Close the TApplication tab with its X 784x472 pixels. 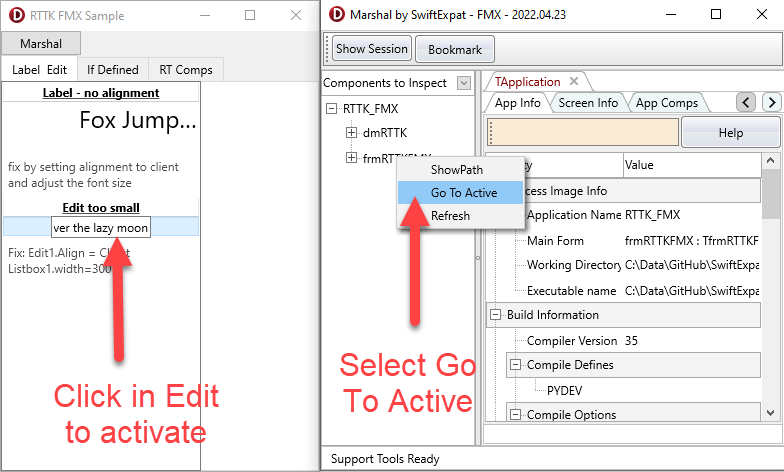(x=574, y=81)
